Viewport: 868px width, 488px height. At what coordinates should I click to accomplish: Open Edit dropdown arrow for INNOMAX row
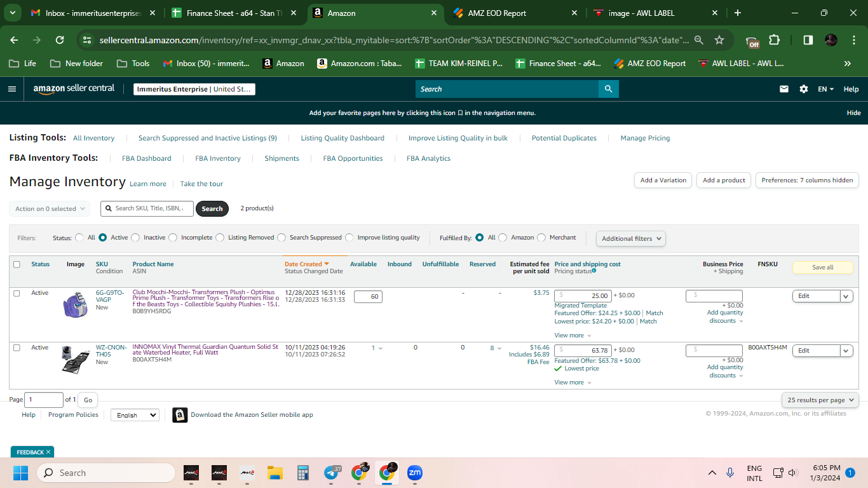(846, 351)
